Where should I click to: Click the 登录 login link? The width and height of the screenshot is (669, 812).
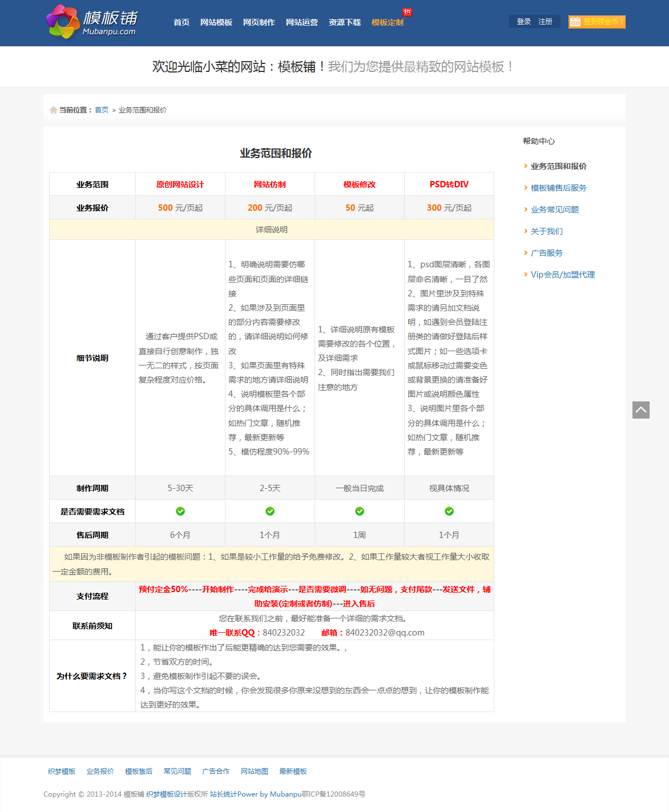click(x=523, y=22)
